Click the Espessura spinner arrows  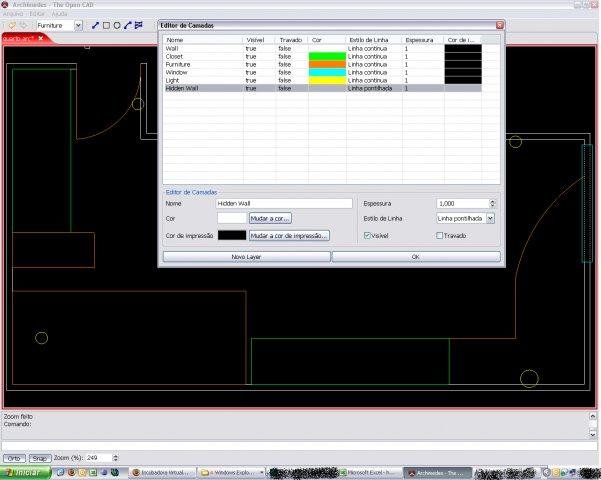click(492, 203)
